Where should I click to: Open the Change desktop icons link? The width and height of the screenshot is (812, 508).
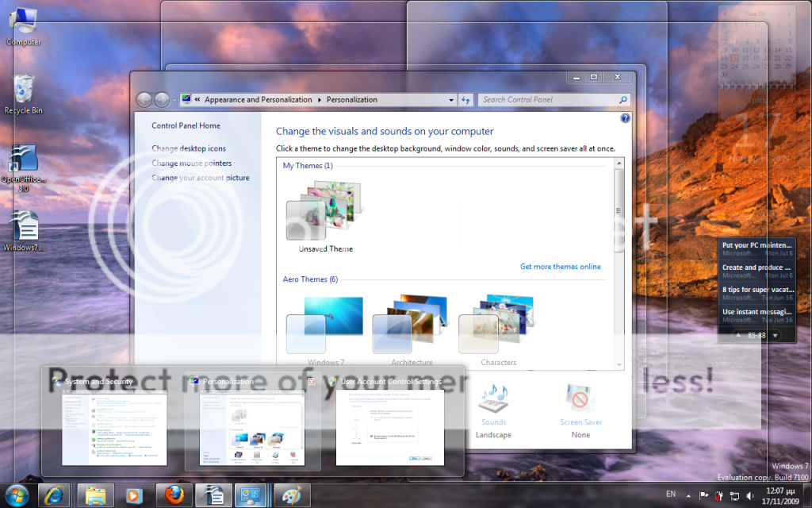click(x=189, y=148)
